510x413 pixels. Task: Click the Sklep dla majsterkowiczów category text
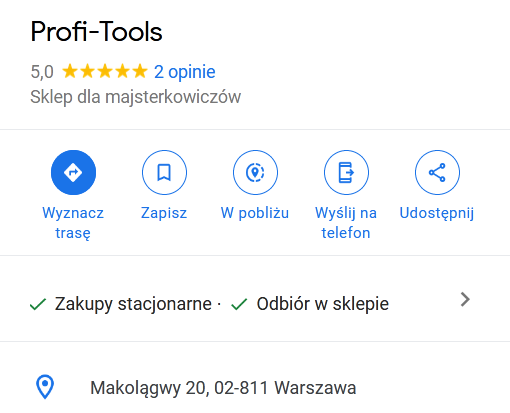coord(136,97)
